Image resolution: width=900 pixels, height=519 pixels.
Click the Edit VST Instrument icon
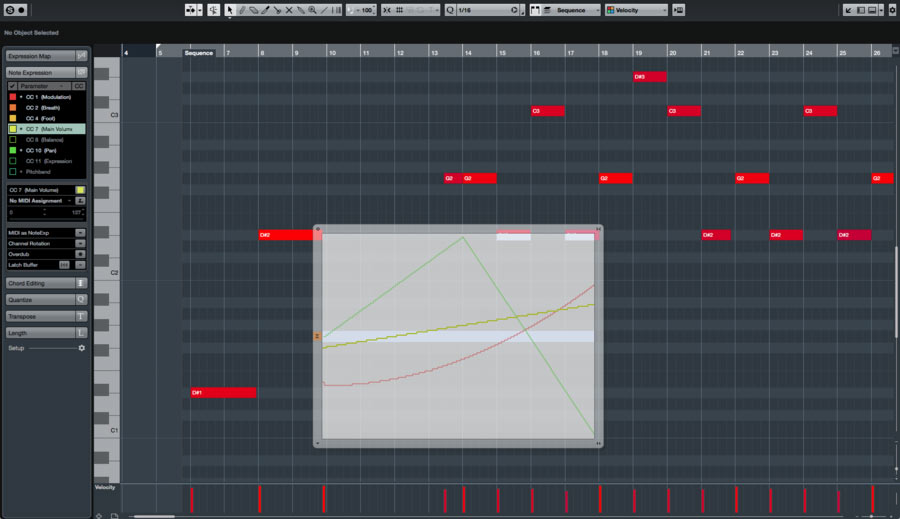coord(678,10)
